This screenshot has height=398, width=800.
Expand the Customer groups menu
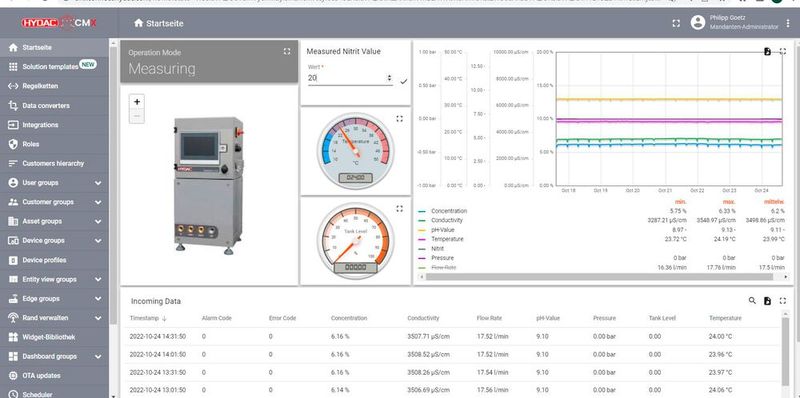(98, 202)
